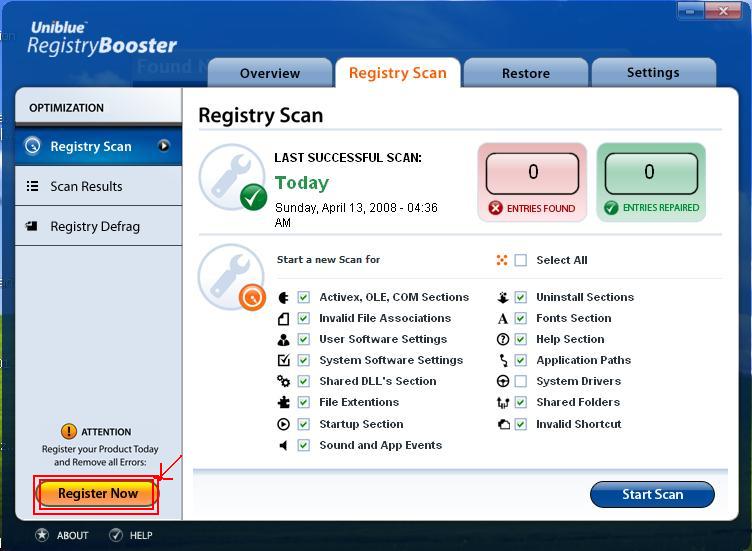Click the Registry Scan sidebar magnifier icon
752x551 pixels.
[x=33, y=145]
